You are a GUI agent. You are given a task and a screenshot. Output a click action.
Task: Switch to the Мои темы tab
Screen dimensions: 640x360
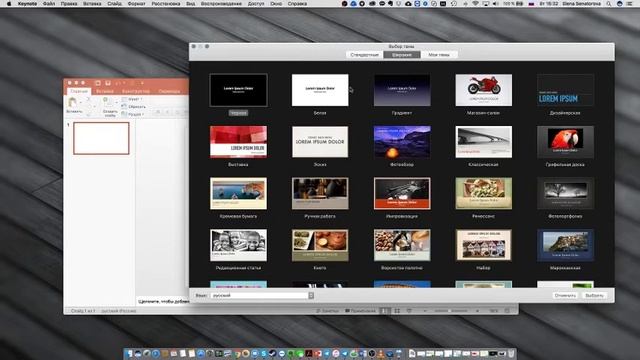coord(439,55)
